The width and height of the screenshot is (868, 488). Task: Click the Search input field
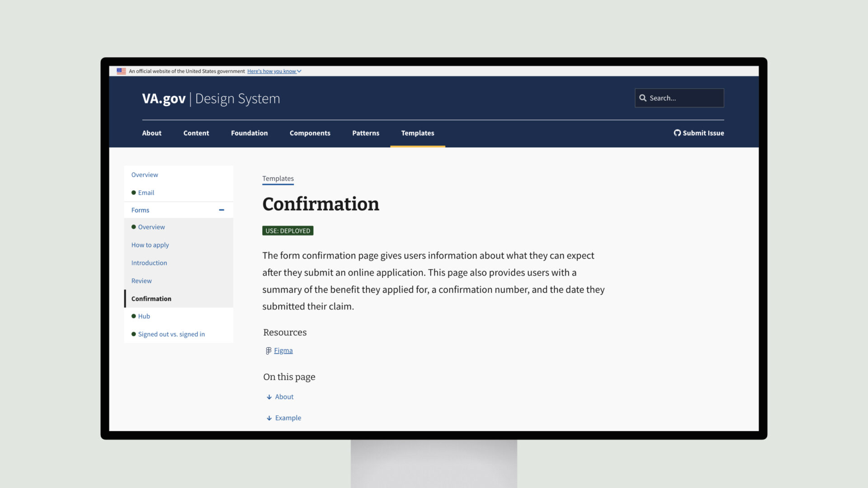tap(679, 98)
